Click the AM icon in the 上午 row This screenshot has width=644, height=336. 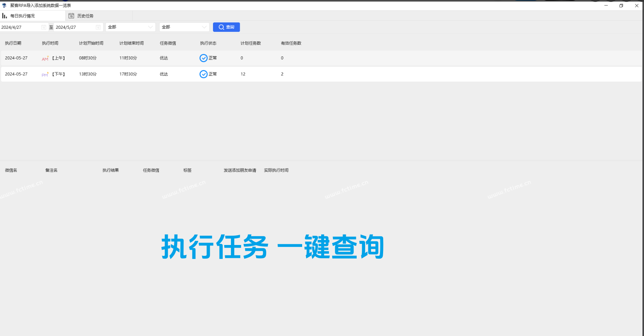coord(45,58)
